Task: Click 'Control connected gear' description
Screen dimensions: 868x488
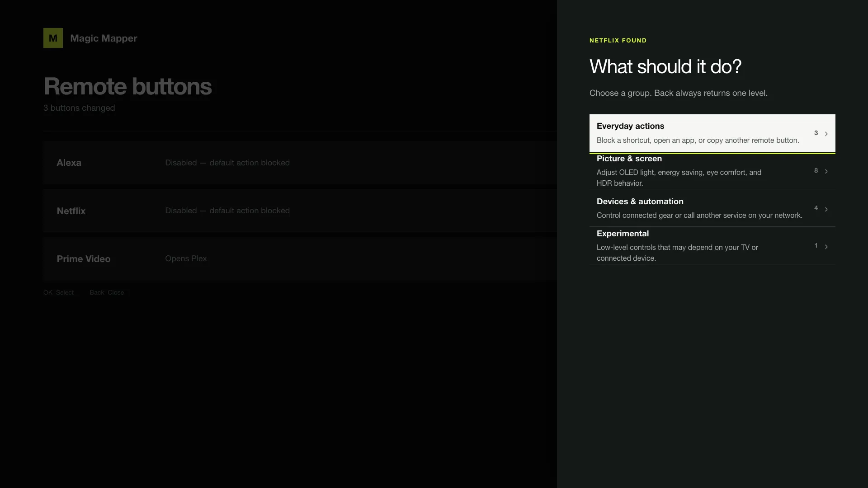Action: point(699,215)
